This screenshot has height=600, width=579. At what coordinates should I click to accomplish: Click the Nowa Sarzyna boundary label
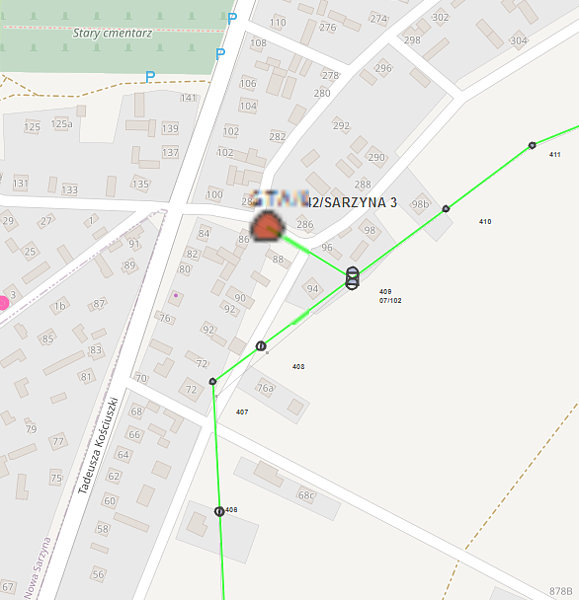pos(38,568)
